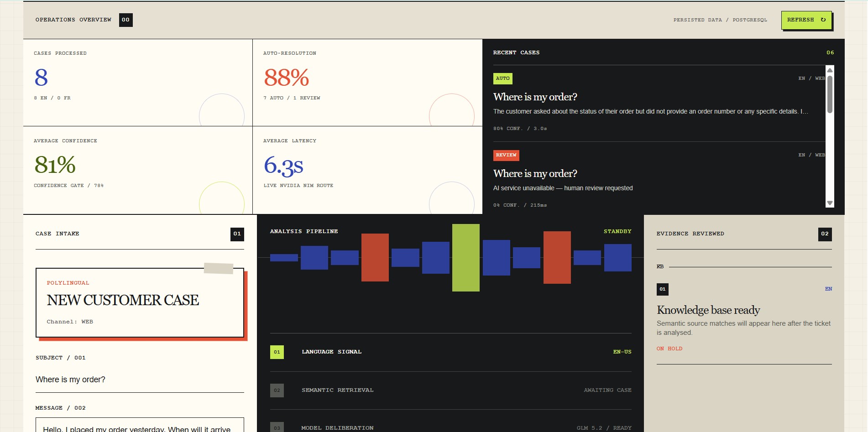Click the "CASES PROCESSED" label
This screenshot has height=432, width=868.
click(60, 53)
